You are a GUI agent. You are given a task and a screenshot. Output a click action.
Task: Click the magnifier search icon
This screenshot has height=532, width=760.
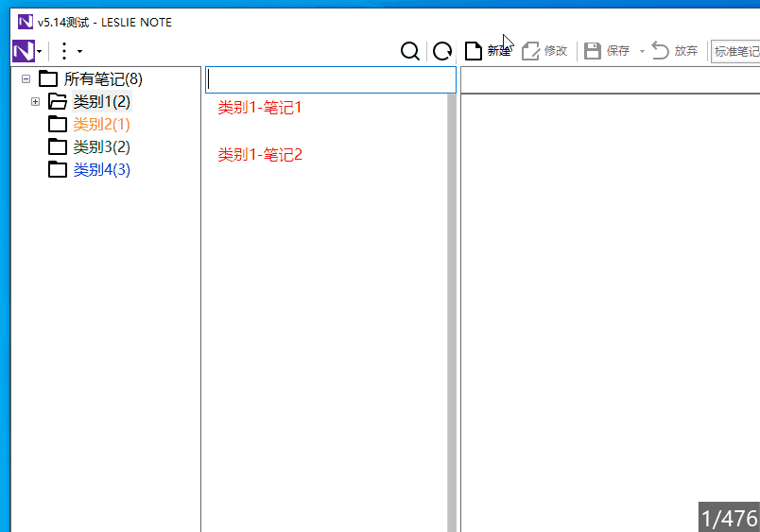pos(410,51)
